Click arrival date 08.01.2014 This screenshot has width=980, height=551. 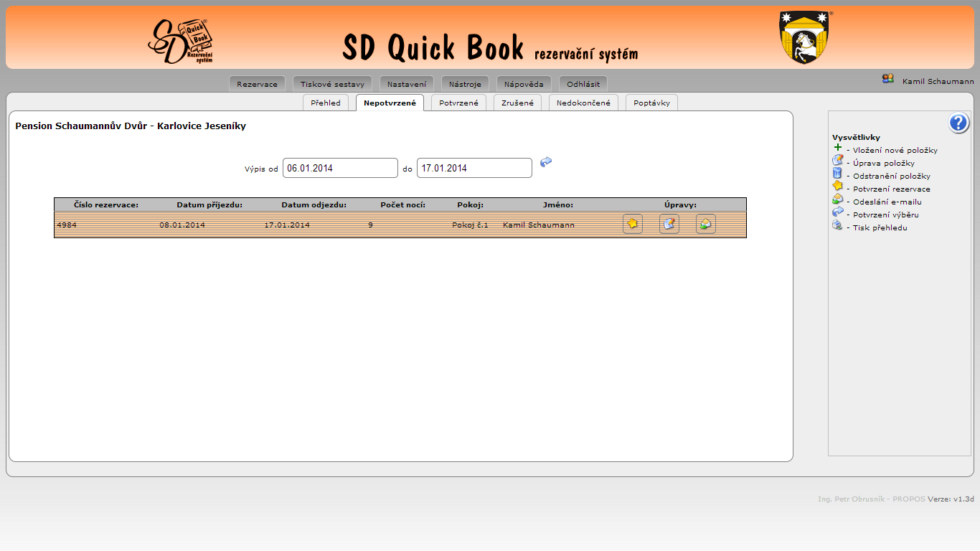pos(182,225)
